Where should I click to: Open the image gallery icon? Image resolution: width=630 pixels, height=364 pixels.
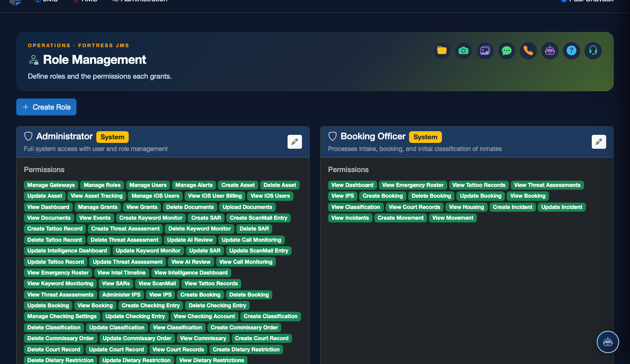pyautogui.click(x=485, y=51)
